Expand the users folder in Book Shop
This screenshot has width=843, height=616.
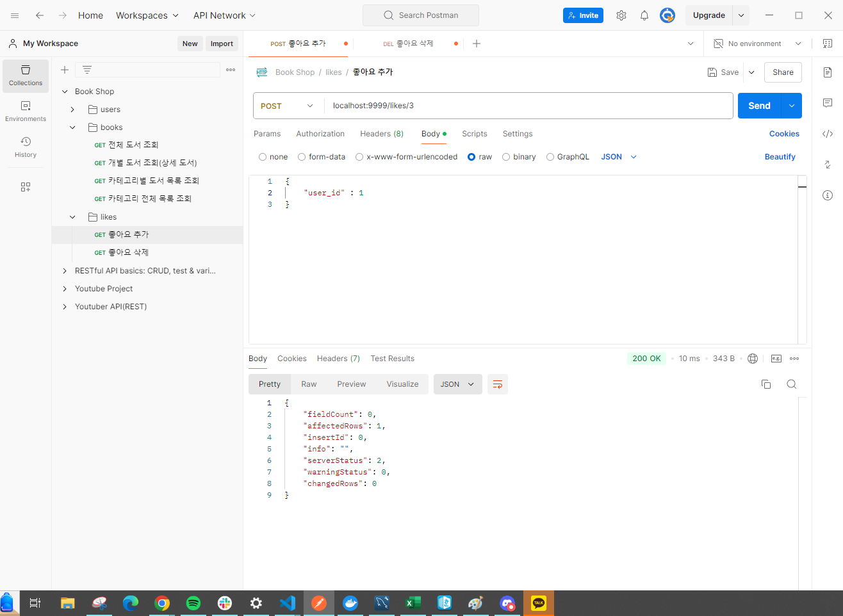point(73,109)
